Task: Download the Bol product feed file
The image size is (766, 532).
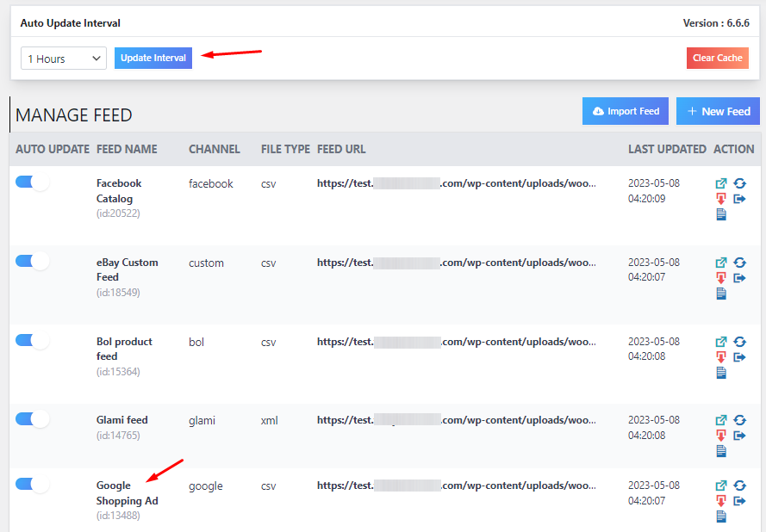Action: pyautogui.click(x=721, y=356)
